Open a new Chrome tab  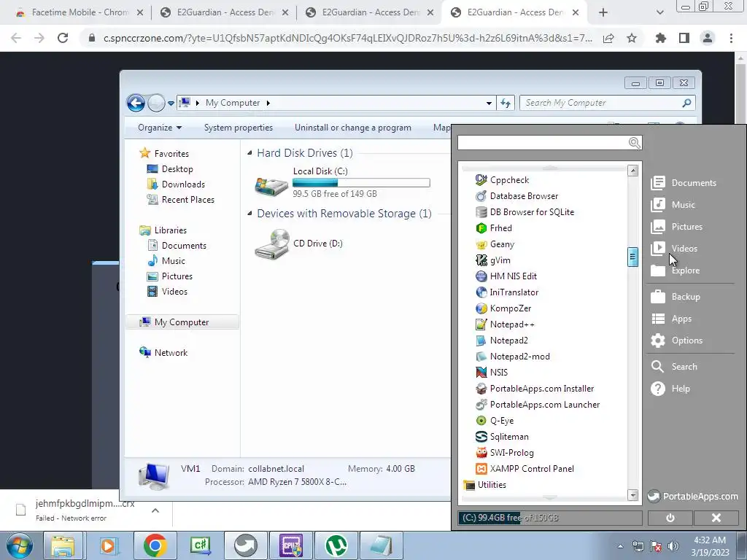click(603, 13)
